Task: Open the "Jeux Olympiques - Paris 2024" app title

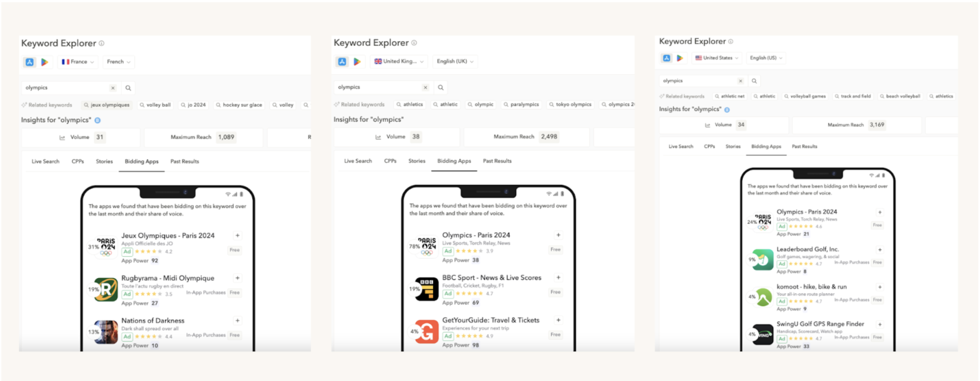Action: point(168,236)
